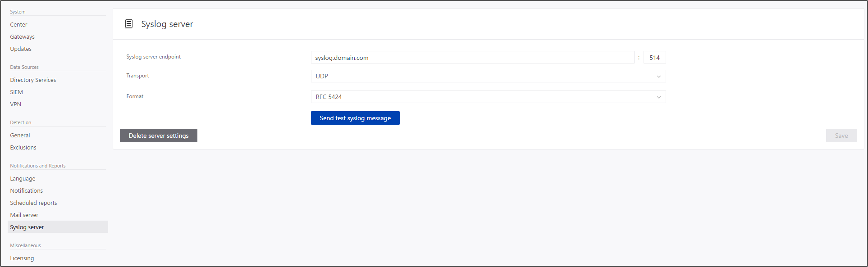
Task: Open the Transport UDP dropdown
Action: coord(488,76)
